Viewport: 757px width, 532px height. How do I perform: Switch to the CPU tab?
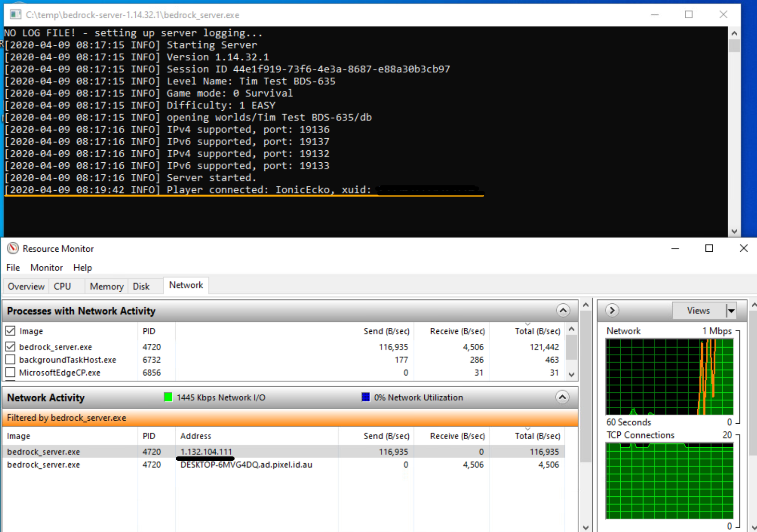(x=63, y=286)
